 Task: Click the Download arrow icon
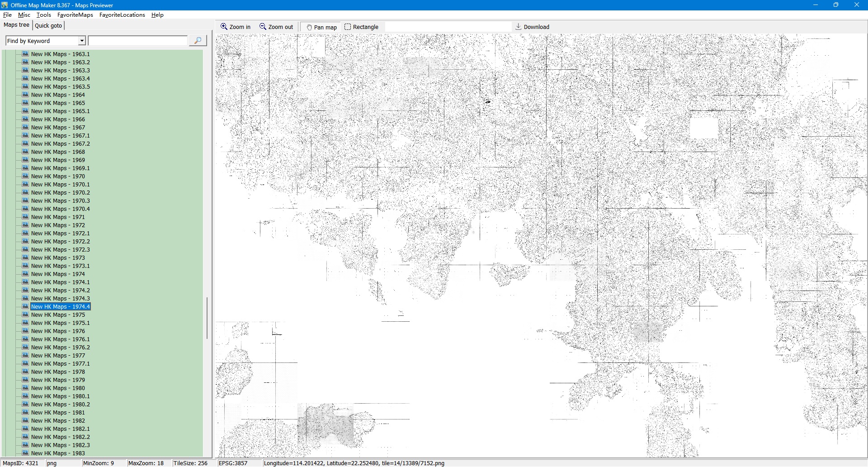519,27
